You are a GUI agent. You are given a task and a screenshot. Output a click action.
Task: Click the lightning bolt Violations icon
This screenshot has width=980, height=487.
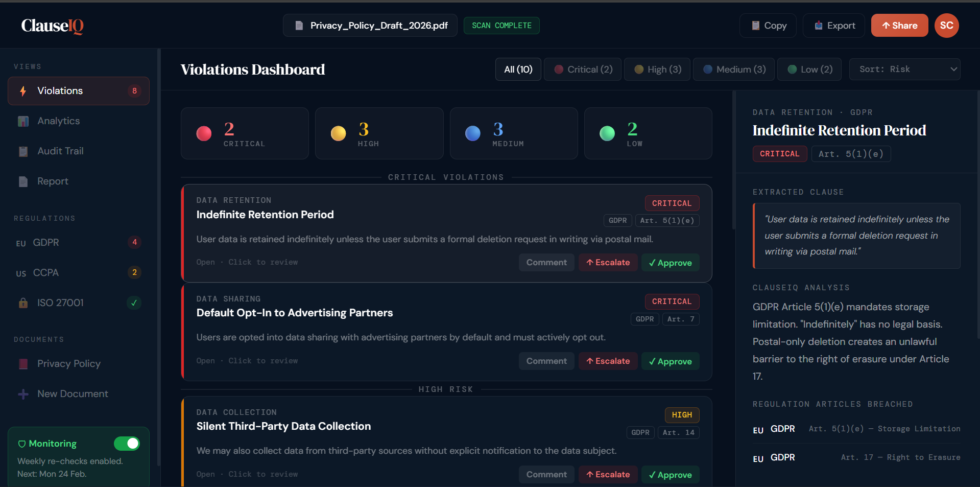click(x=23, y=91)
